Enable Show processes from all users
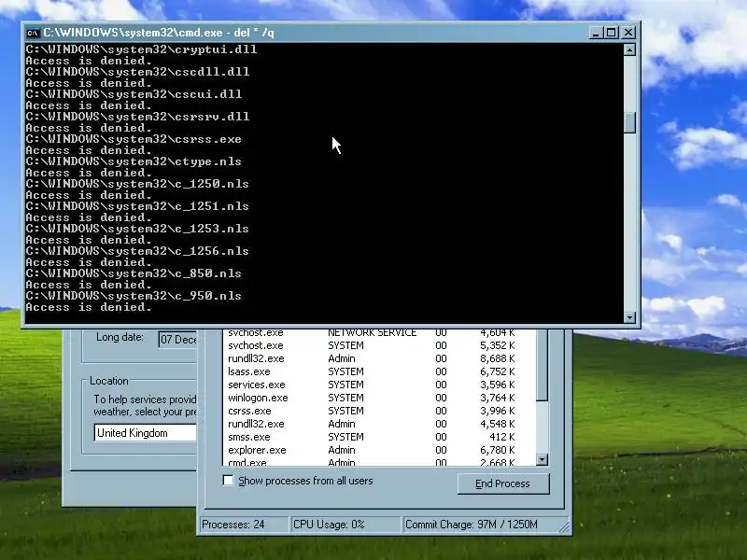 (228, 481)
